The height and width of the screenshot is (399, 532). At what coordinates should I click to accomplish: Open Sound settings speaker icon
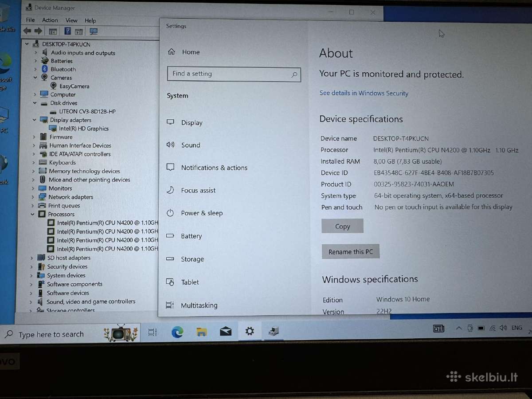[170, 145]
